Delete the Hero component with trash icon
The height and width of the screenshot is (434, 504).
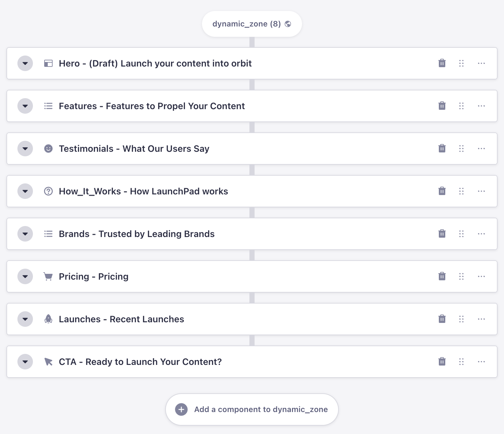click(x=442, y=63)
